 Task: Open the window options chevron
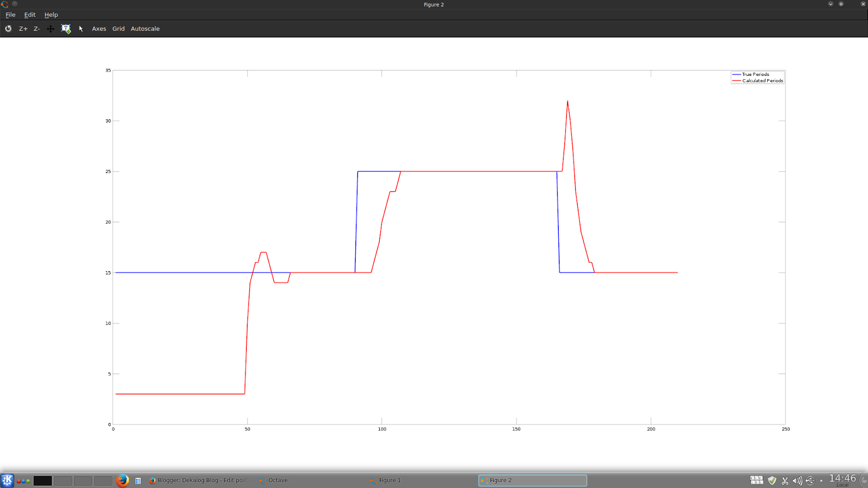click(x=830, y=4)
